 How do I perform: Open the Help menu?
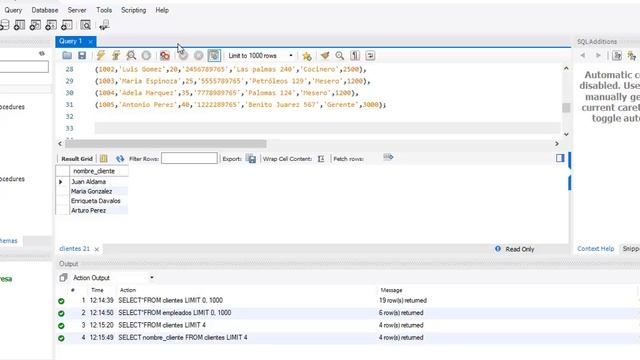[162, 10]
